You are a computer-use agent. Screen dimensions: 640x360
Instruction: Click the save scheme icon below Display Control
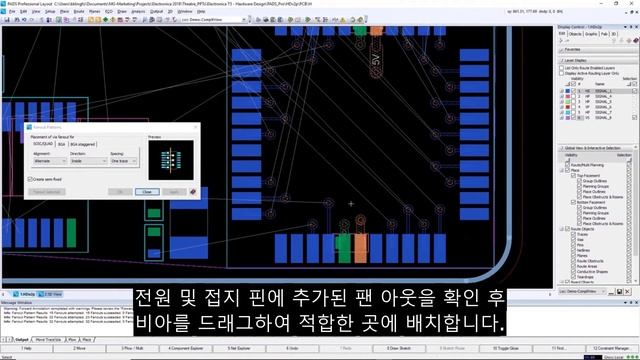tap(620, 291)
